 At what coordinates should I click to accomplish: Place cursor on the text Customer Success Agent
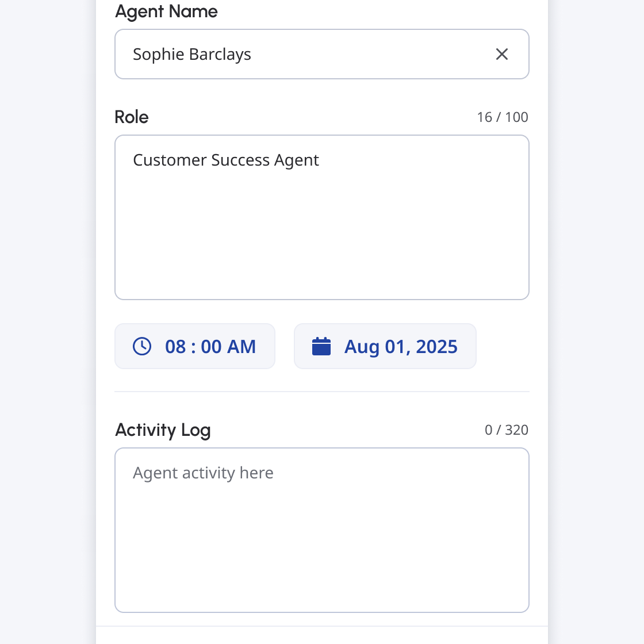point(225,160)
